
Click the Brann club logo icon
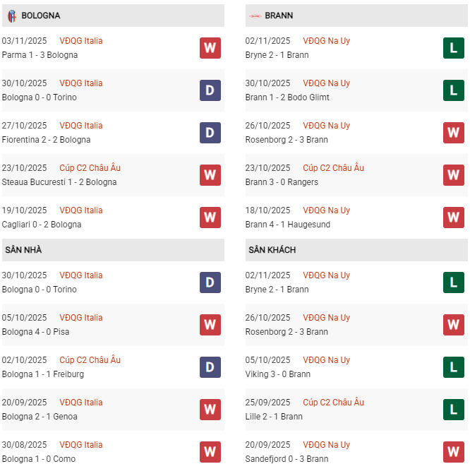click(254, 16)
